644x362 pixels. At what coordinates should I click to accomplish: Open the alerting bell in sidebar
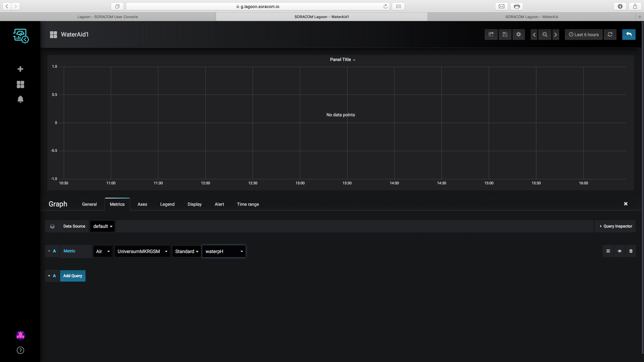point(20,99)
